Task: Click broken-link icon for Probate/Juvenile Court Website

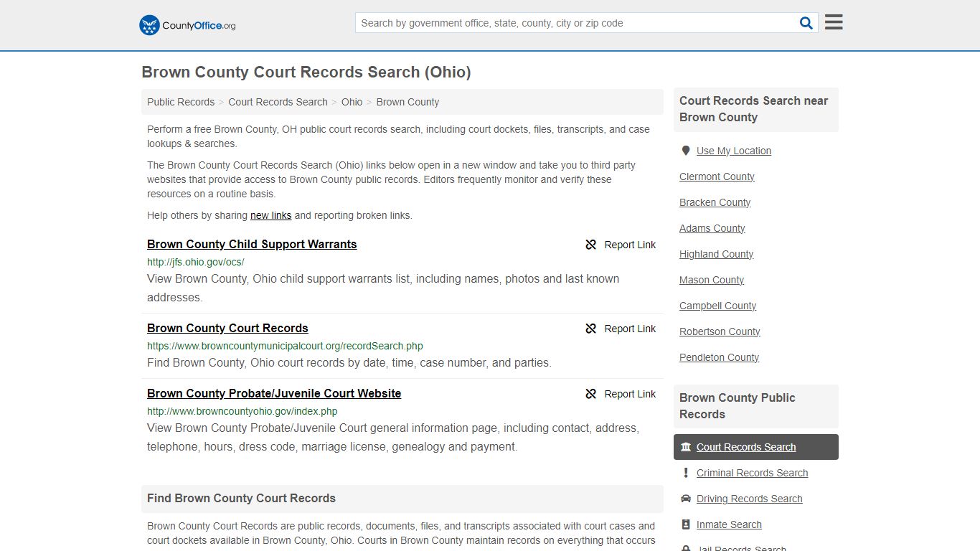Action: click(590, 394)
